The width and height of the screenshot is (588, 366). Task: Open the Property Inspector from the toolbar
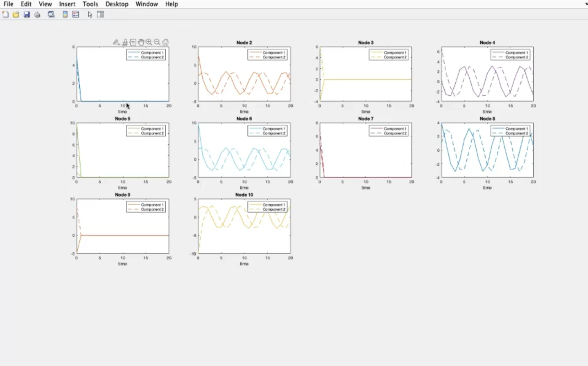(x=100, y=15)
